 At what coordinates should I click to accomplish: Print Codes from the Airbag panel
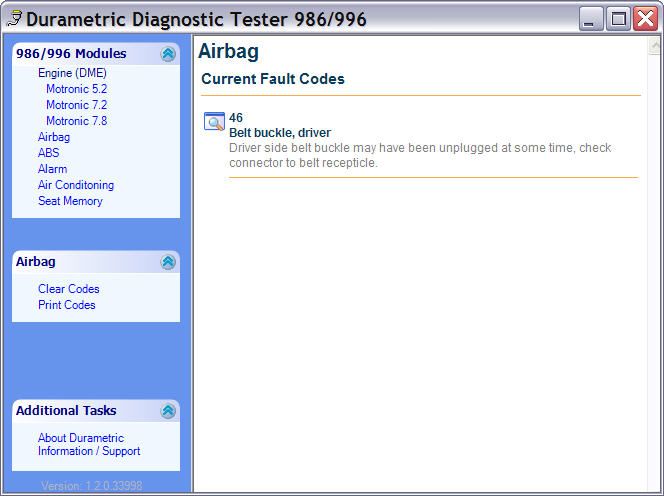click(x=67, y=305)
